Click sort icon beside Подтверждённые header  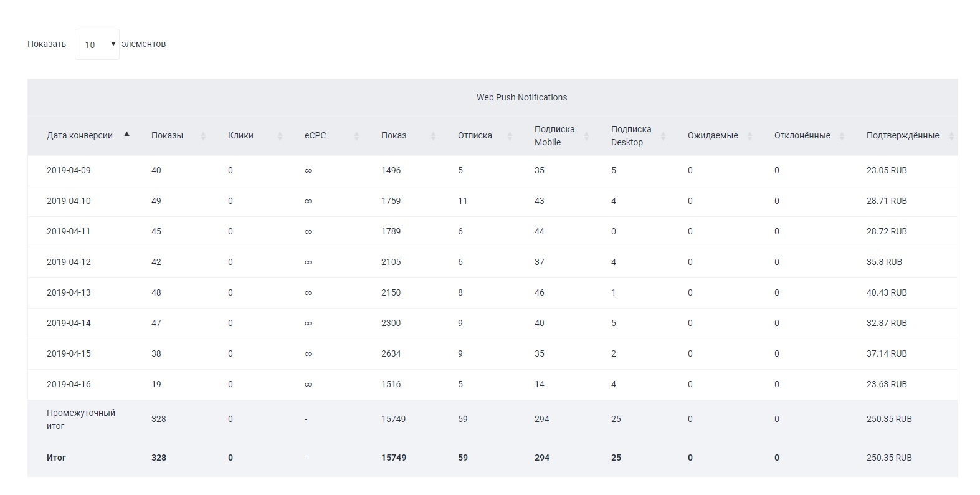coord(951,136)
